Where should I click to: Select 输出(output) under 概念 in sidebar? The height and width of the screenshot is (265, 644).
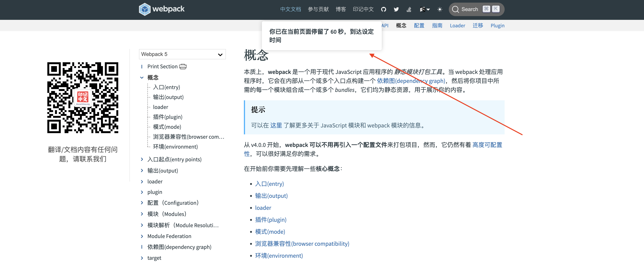point(168,97)
